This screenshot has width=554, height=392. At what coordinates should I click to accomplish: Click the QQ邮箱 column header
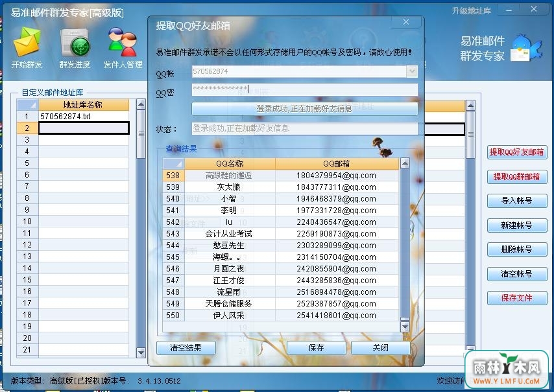(337, 164)
